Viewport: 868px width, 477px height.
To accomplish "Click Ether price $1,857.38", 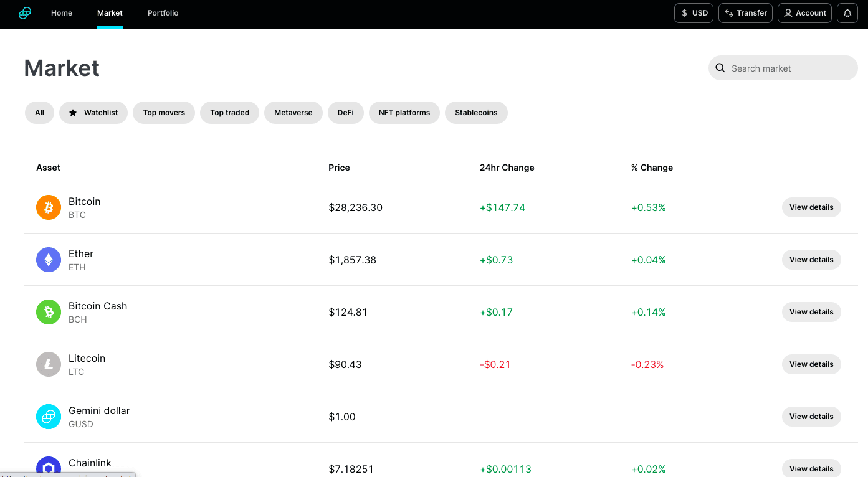I will 352,260.
